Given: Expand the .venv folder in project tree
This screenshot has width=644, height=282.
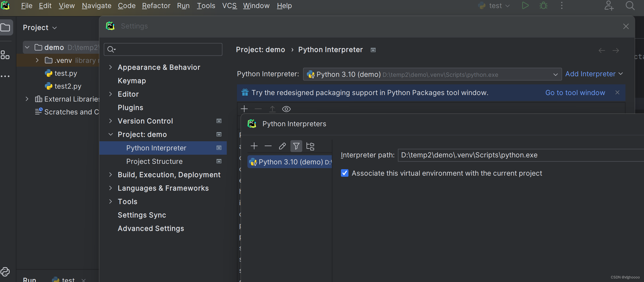Looking at the screenshot, I should click(37, 60).
